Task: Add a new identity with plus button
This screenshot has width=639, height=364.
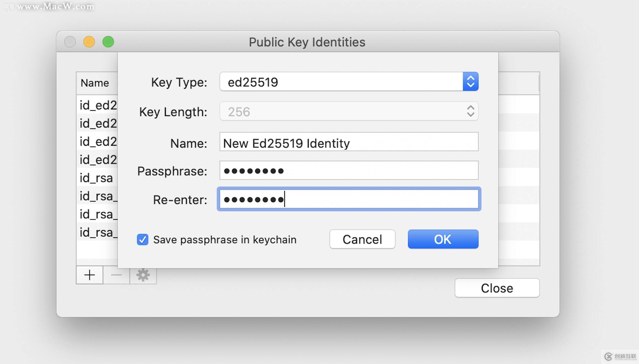Action: (90, 275)
